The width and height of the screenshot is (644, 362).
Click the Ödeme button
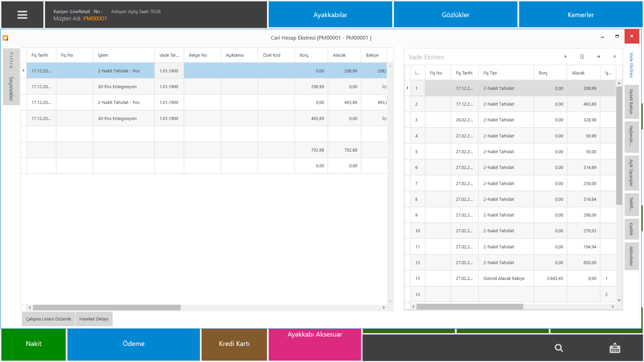[x=133, y=344]
